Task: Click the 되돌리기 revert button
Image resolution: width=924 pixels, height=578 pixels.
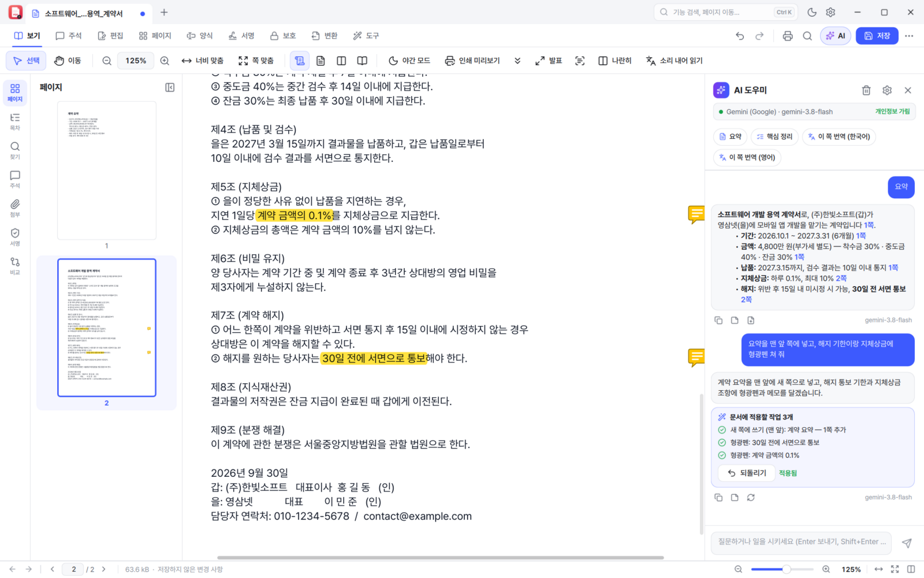Action: 746,473
